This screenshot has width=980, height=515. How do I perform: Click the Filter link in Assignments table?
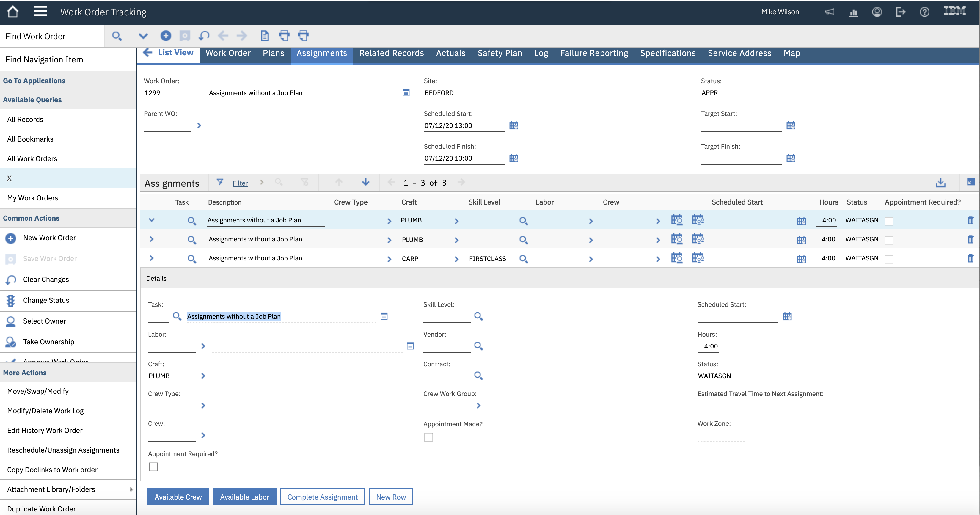240,183
